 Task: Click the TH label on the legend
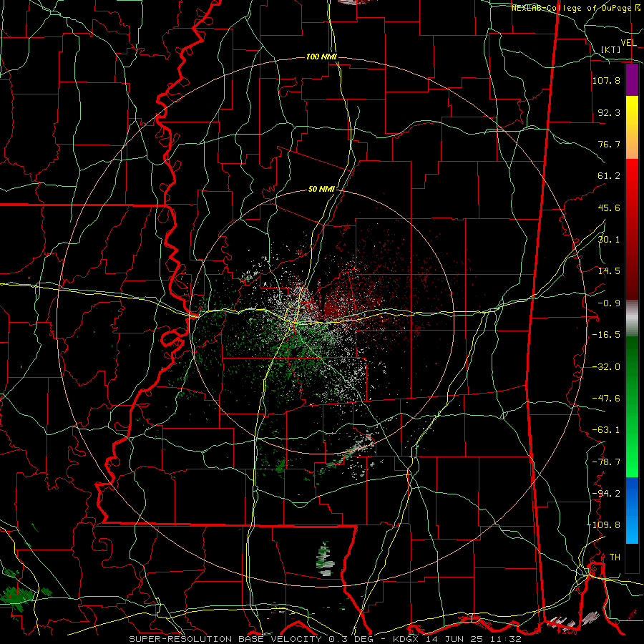[615, 557]
